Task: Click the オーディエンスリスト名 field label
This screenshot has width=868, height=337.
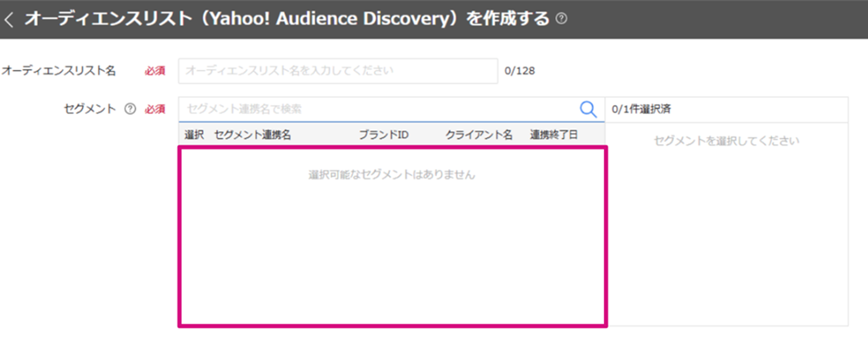Action: tap(59, 70)
